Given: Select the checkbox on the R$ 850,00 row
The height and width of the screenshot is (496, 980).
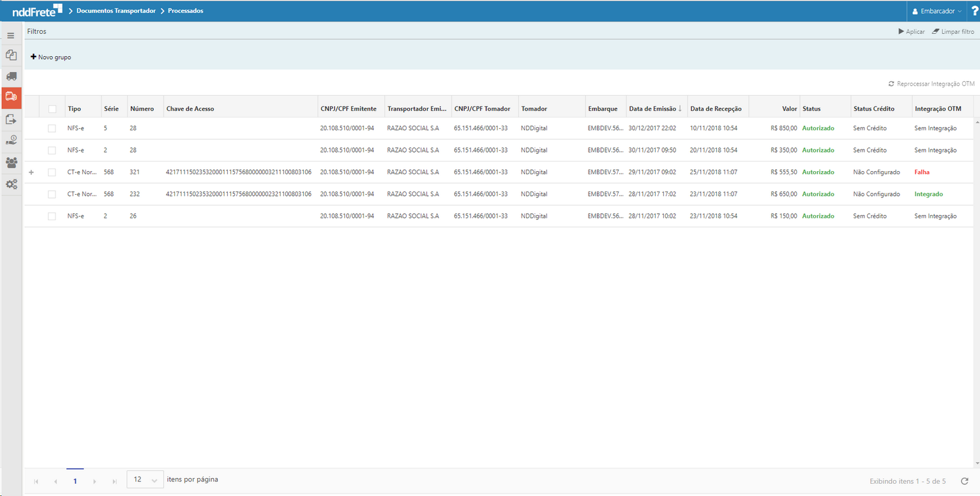Looking at the screenshot, I should tap(52, 128).
